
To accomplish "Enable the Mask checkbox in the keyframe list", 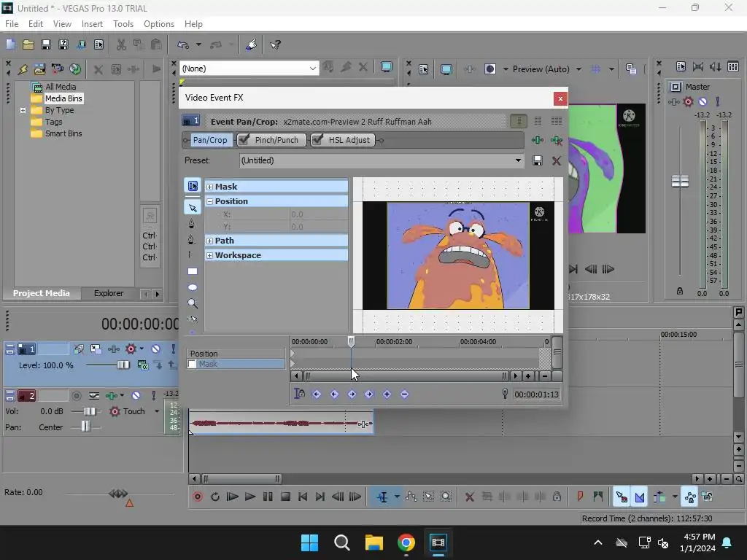I will tap(192, 365).
